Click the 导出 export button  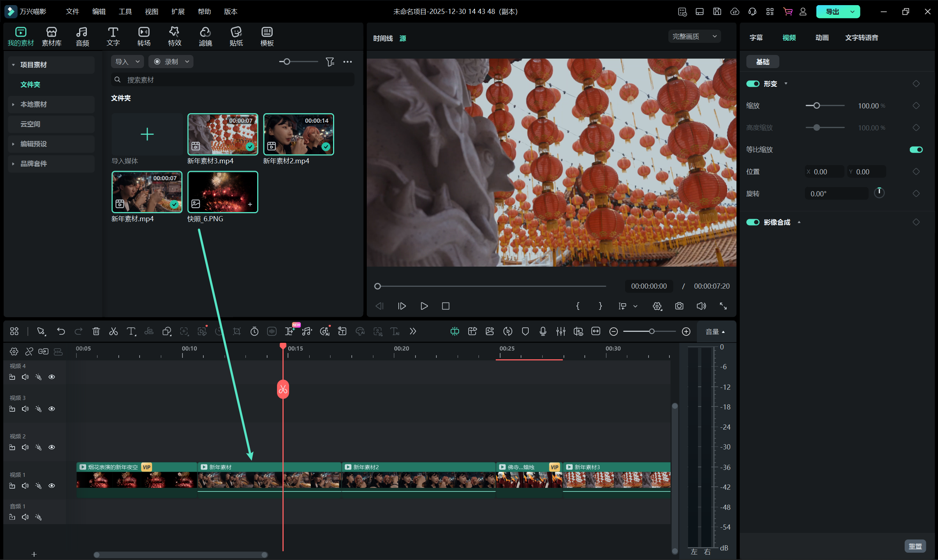coord(832,12)
